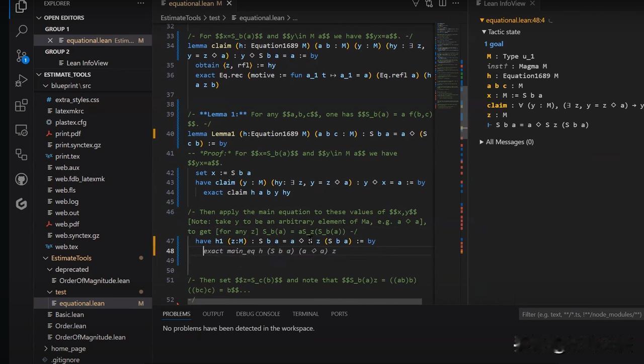Switch to the Ports panel tab

[x=339, y=314]
